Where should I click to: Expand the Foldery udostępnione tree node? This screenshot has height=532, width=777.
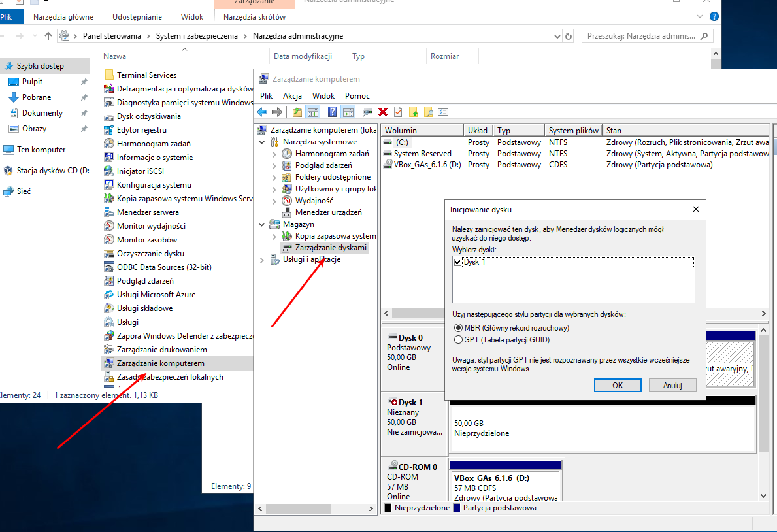point(274,178)
